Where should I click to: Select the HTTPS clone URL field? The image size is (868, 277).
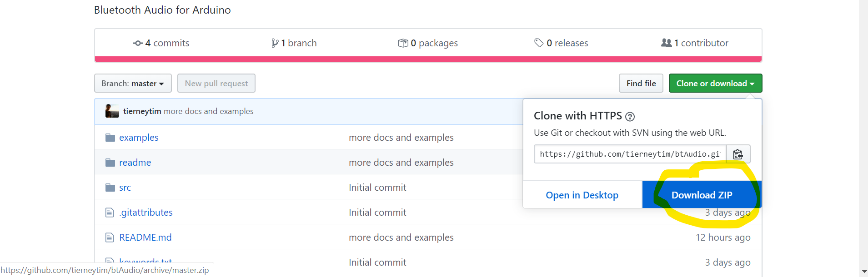tap(630, 154)
